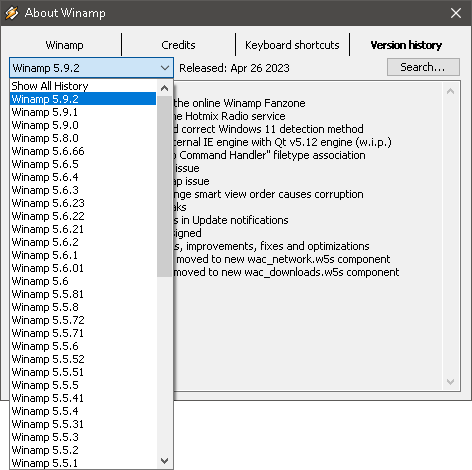Click changelog pane scroll down arrow
This screenshot has height=470, width=472.
coord(450,382)
